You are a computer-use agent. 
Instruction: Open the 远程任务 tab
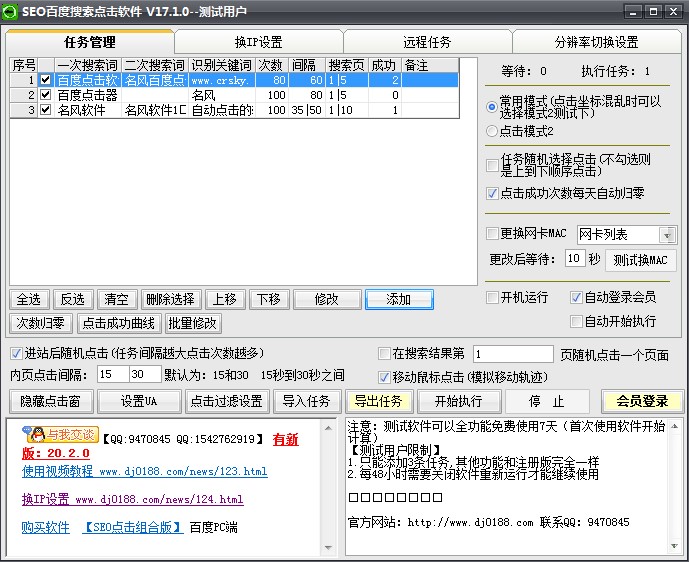coord(427,42)
